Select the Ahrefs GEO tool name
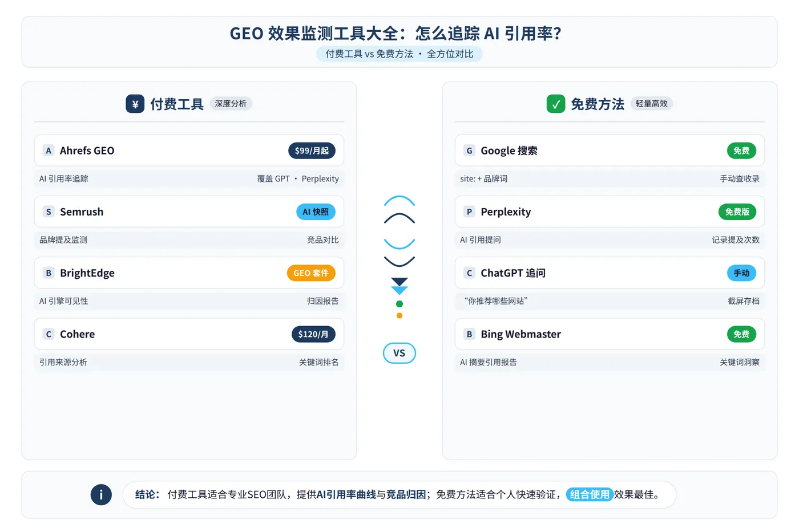This screenshot has width=799, height=532. [x=87, y=151]
